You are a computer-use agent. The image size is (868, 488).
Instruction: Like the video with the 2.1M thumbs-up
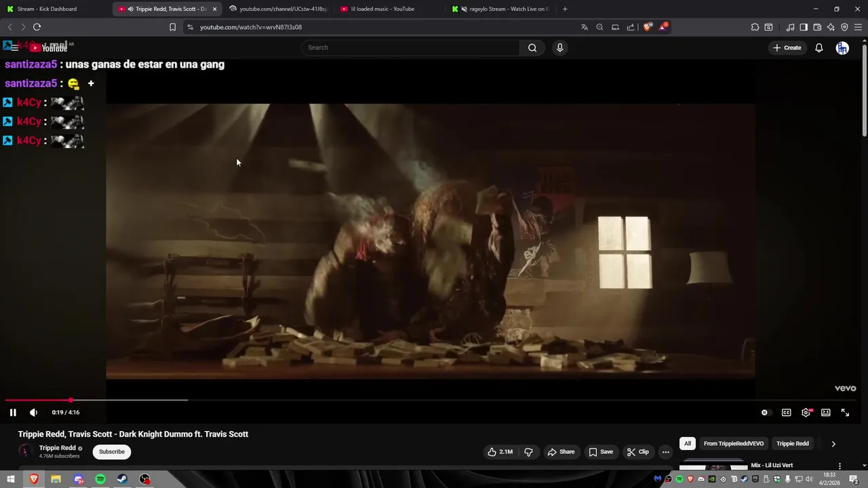(500, 452)
